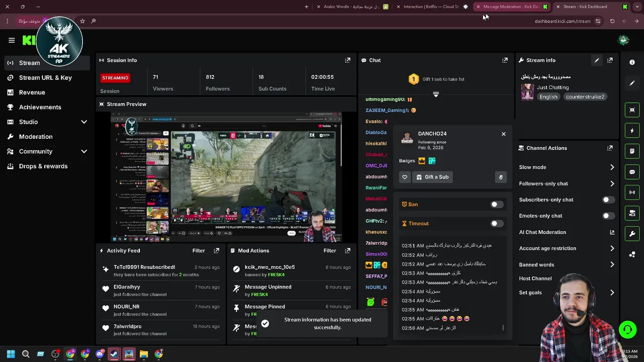The image size is (644, 362).
Task: Edit stream info with the pencil icon
Action: coord(597,60)
